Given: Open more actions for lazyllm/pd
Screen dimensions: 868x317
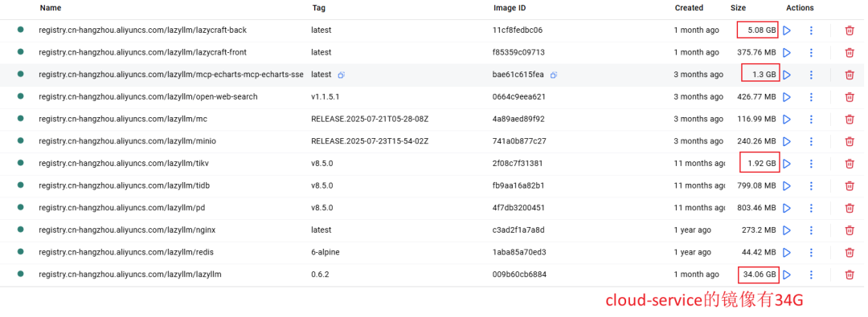Looking at the screenshot, I should coord(811,208).
